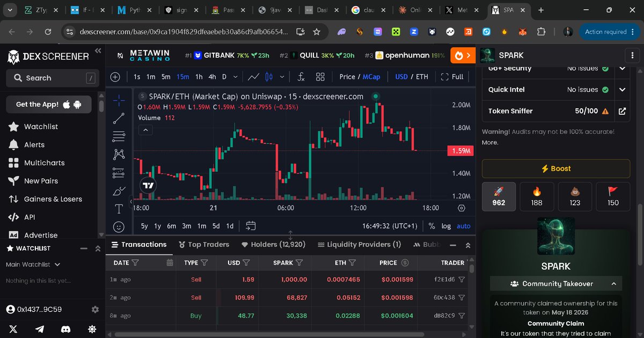Open the chart layout grid selector
Screen dimensions: 644x338
point(320,77)
